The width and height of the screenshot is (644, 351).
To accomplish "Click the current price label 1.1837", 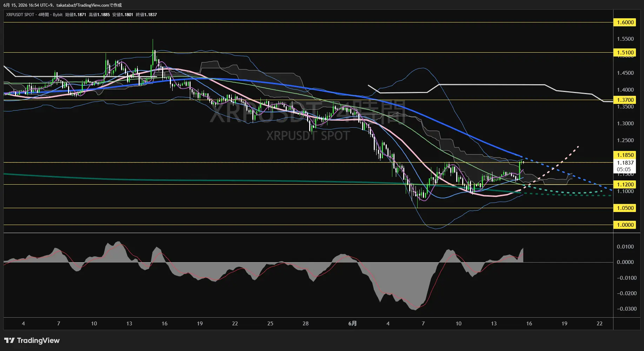I will click(x=625, y=163).
